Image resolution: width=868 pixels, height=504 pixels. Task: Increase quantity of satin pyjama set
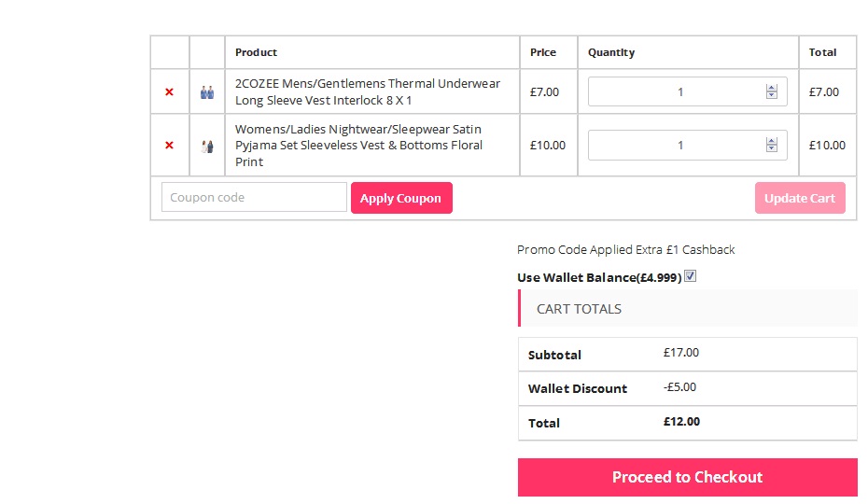point(772,142)
